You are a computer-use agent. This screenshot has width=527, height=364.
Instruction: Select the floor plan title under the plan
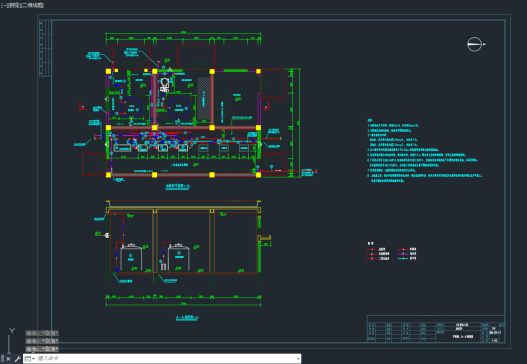178,186
